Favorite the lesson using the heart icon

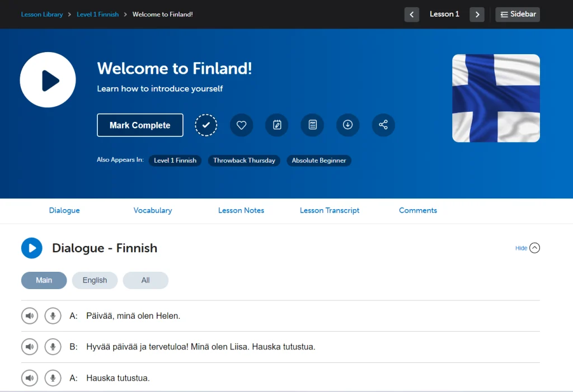[241, 125]
